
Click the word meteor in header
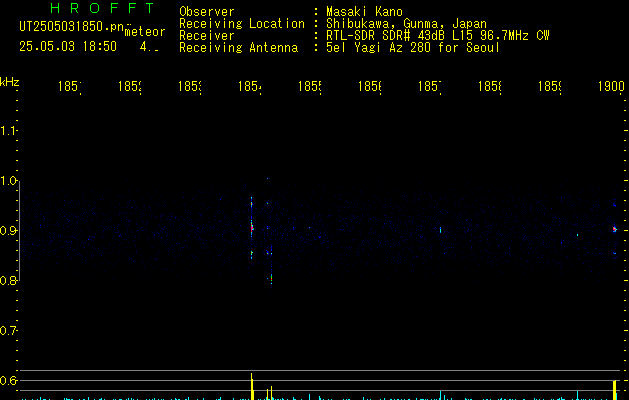coord(145,32)
